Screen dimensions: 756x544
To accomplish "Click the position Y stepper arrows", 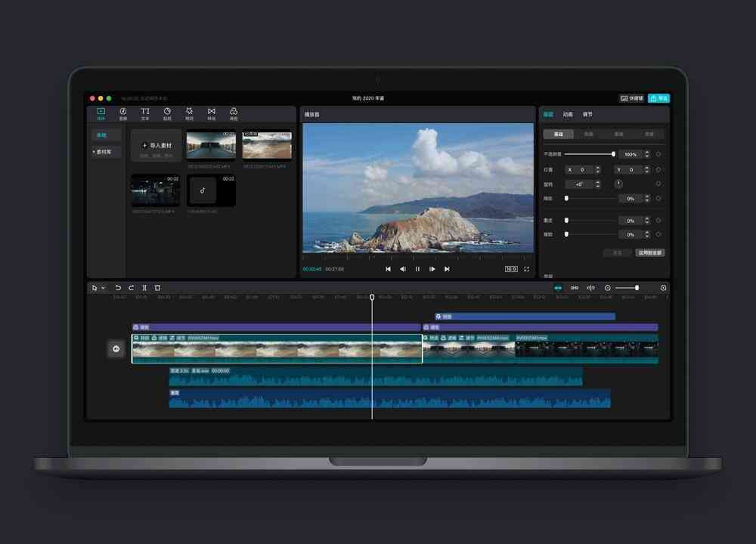I will [647, 169].
